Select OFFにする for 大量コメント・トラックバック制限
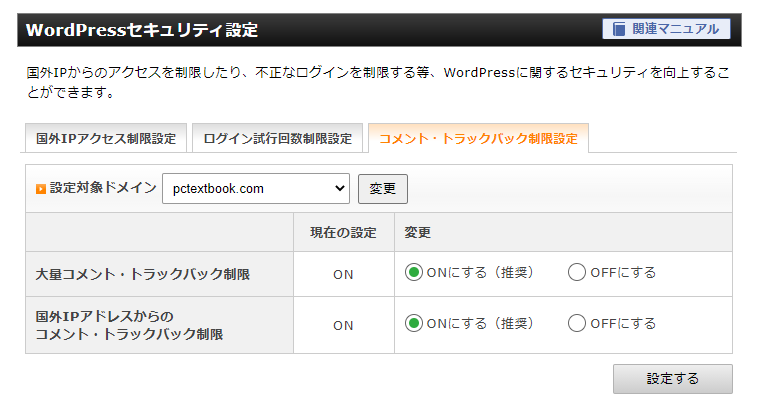 (577, 273)
